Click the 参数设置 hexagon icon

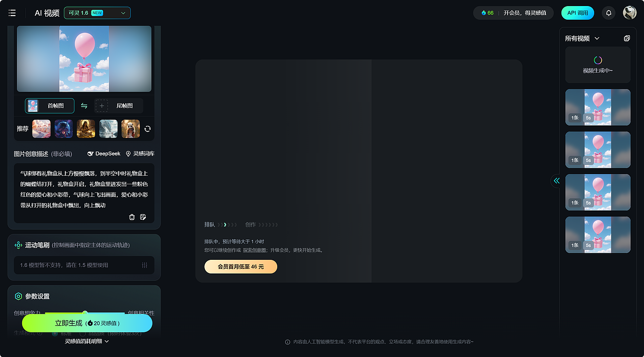[x=19, y=297]
